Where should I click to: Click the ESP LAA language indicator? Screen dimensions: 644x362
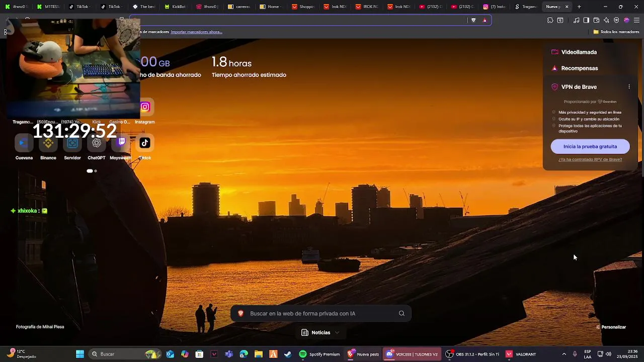tap(588, 354)
